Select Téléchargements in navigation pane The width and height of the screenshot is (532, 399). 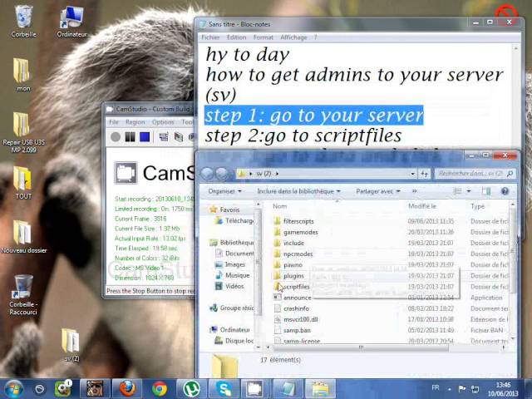pyautogui.click(x=234, y=221)
